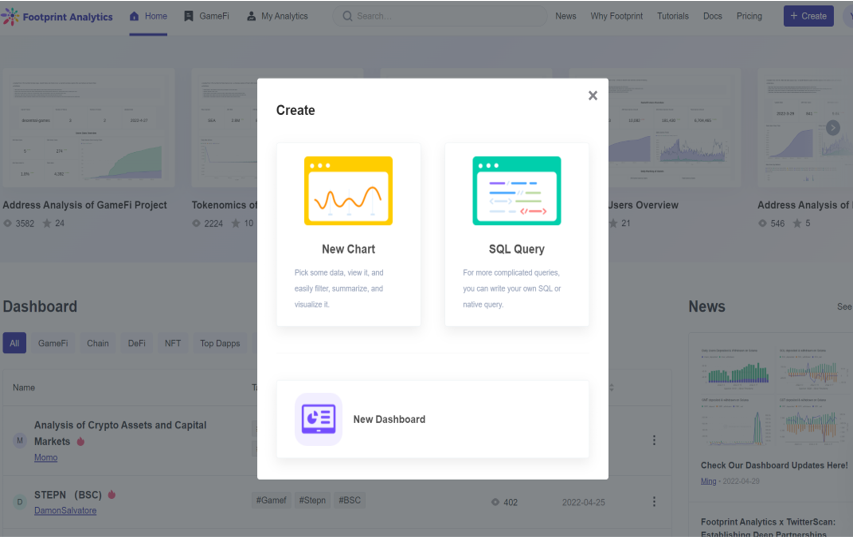Viewport: 853px width, 537px height.
Task: Open the News top menu link
Action: [x=565, y=16]
